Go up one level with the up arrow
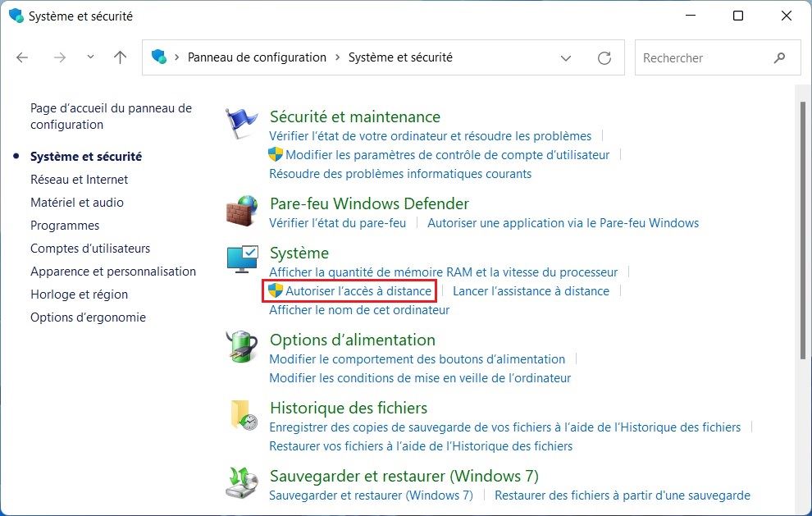 click(119, 57)
